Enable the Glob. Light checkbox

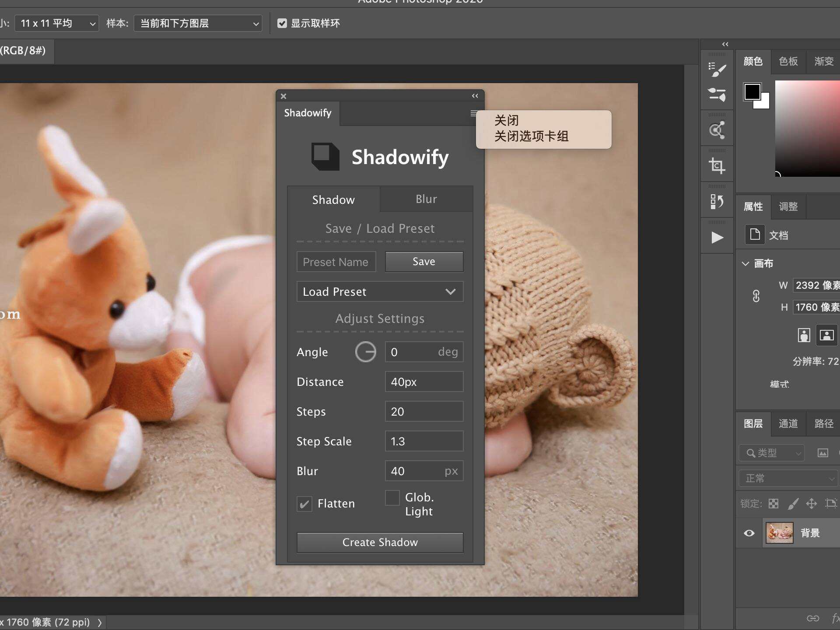click(392, 497)
